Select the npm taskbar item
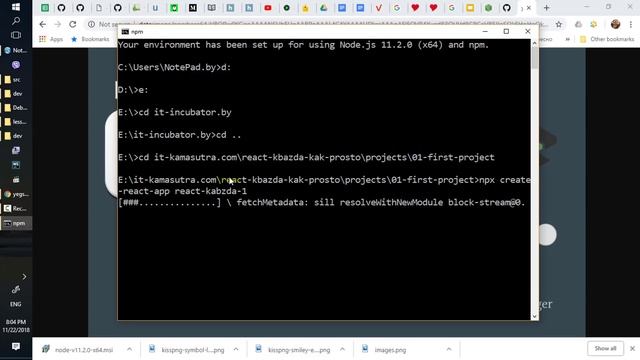The height and width of the screenshot is (360, 640). 16,223
